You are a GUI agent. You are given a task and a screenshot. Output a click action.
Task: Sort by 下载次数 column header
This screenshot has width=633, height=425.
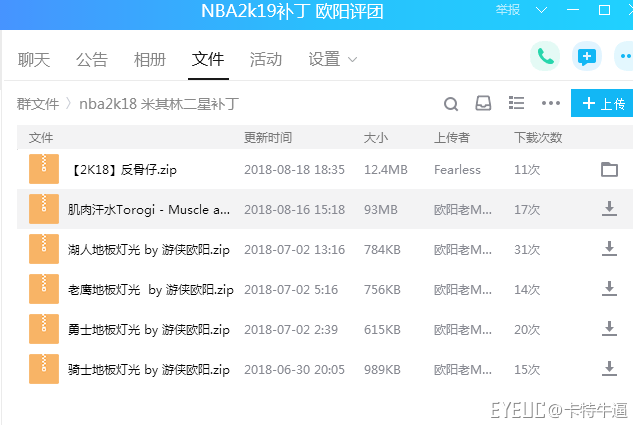point(538,138)
